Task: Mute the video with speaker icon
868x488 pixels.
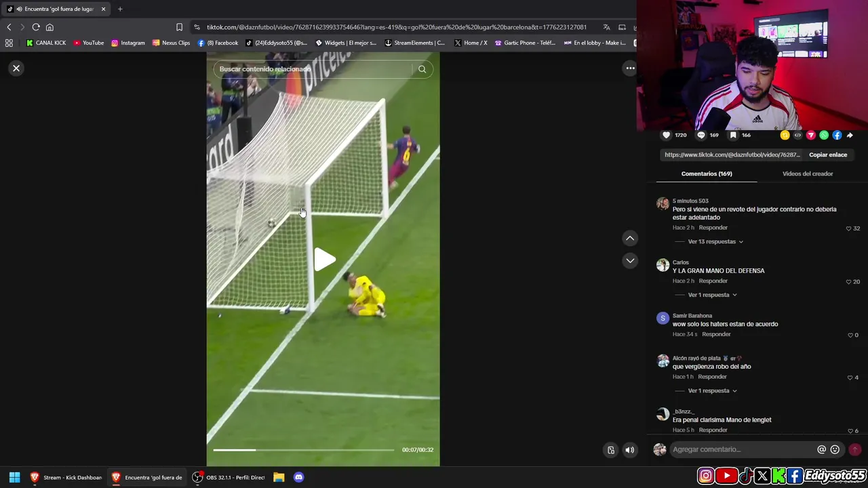Action: [630, 450]
